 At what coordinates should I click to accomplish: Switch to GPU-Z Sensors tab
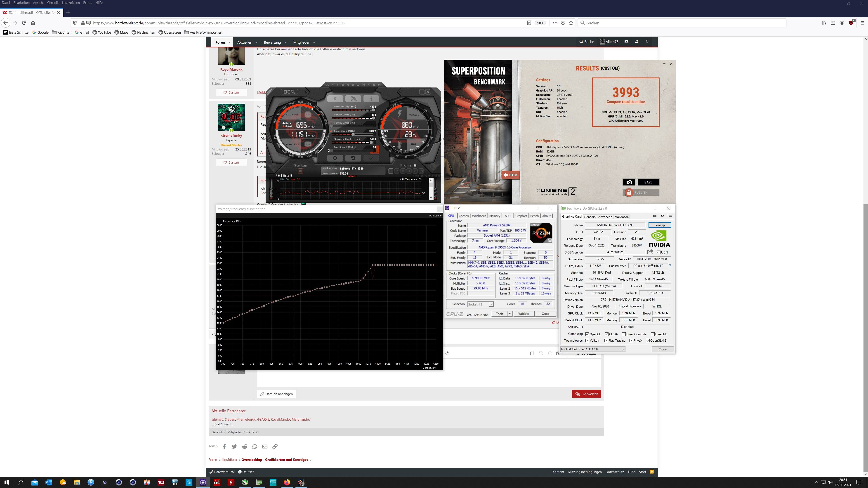point(590,217)
